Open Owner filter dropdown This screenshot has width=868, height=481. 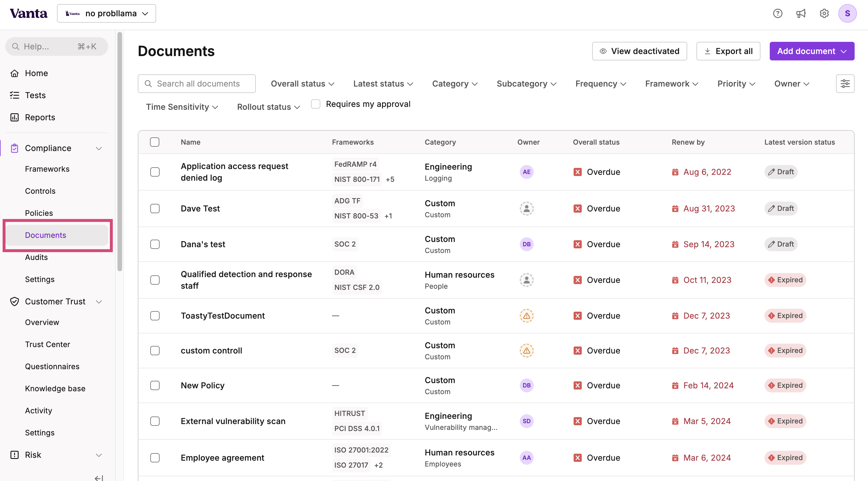coord(792,84)
